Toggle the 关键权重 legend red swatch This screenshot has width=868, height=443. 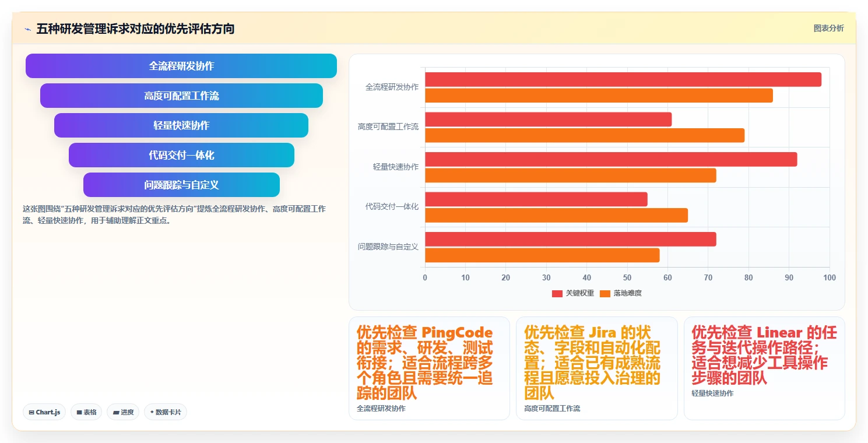[557, 293]
